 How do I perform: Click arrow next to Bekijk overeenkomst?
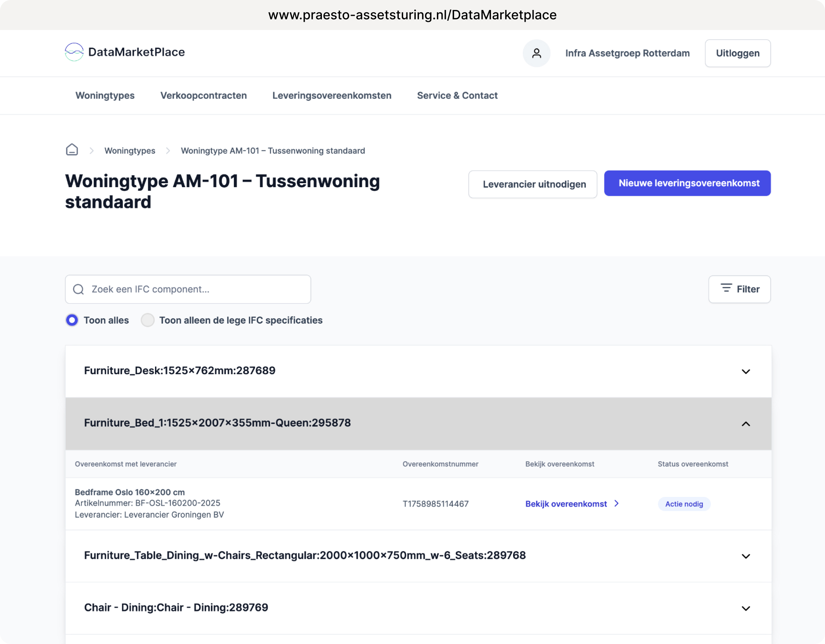click(617, 503)
